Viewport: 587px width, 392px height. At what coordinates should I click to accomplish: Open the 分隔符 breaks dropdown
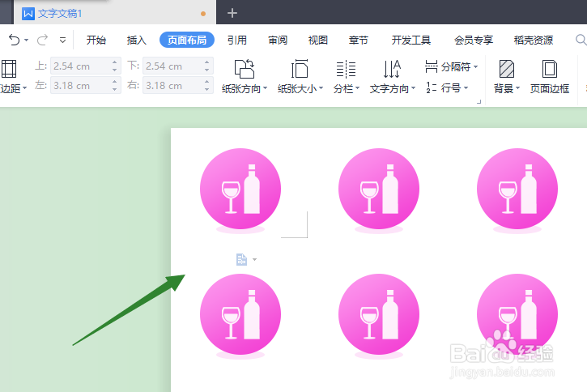tap(452, 66)
